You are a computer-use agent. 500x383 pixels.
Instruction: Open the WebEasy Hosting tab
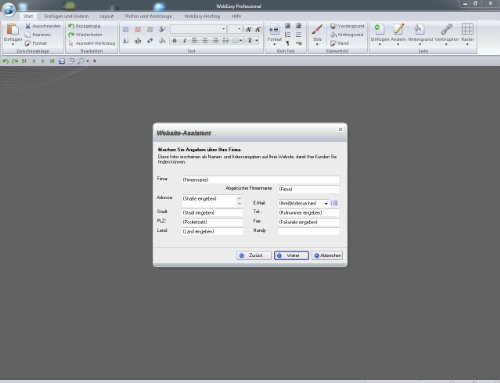(x=202, y=16)
